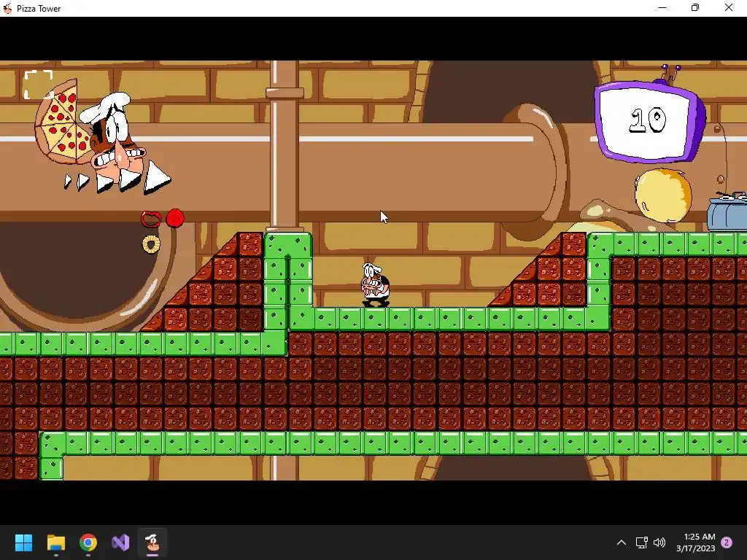
Task: Click the Pizza Tower window title text
Action: [x=39, y=9]
